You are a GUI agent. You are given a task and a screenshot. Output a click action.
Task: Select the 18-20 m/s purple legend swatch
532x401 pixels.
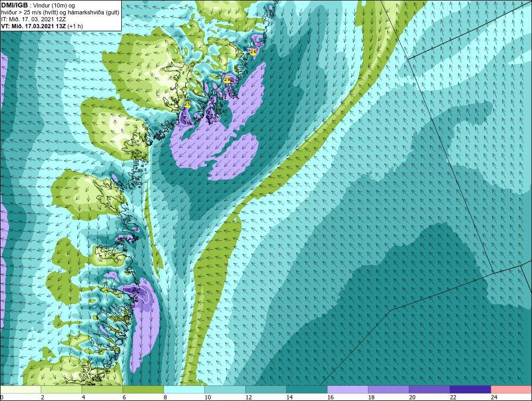click(x=388, y=389)
